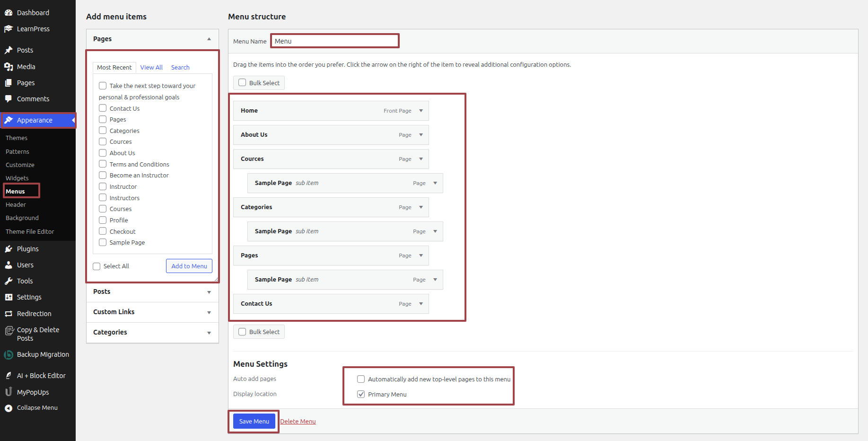The width and height of the screenshot is (868, 441).
Task: Collapse the admin menu with arrow icon
Action: [9, 408]
